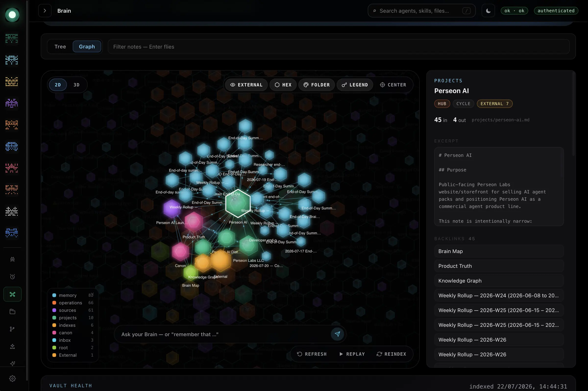Click the EXTERNAL 7 tag chip
588x391 pixels.
pyautogui.click(x=494, y=104)
